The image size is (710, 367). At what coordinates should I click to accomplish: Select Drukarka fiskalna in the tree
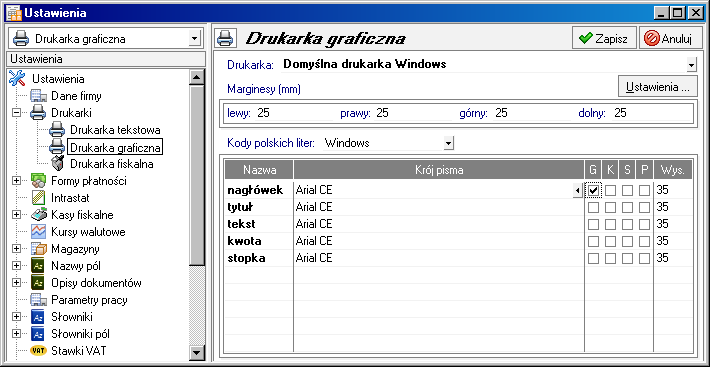pos(112,164)
